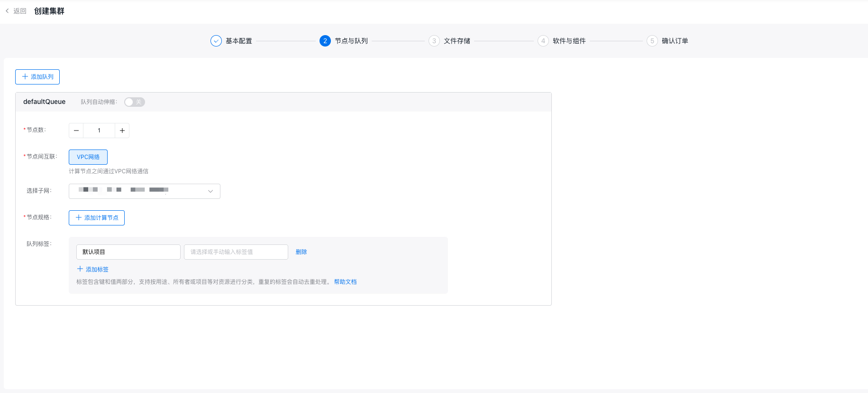Click 返回 to go back

tap(20, 11)
